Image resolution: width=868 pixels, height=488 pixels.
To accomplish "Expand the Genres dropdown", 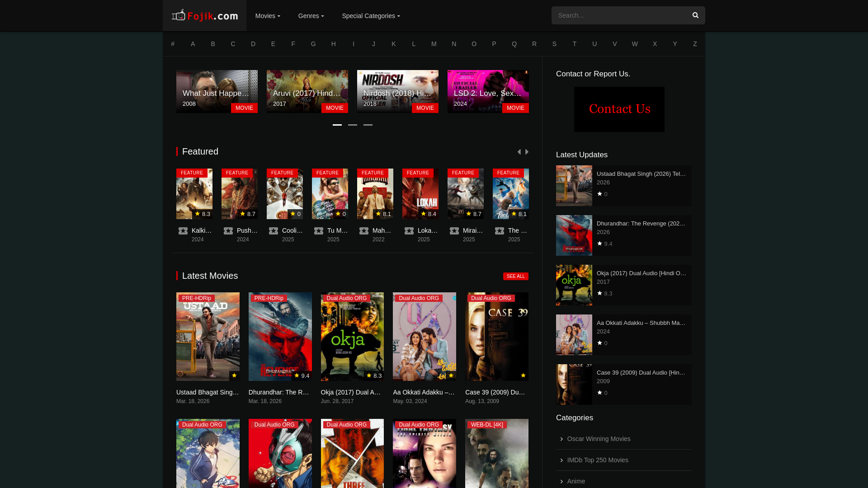I will (311, 16).
